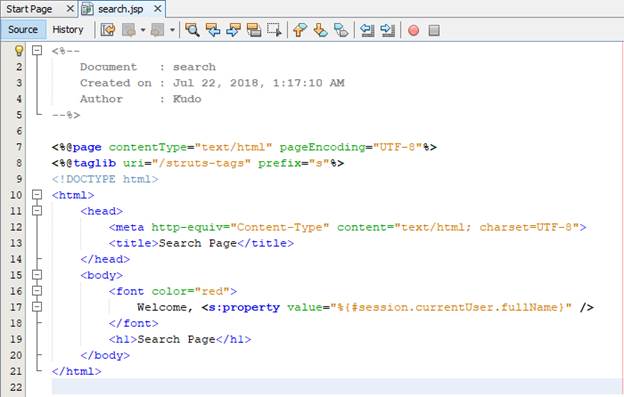Toggle Bookmark icon in toolbar

(341, 30)
